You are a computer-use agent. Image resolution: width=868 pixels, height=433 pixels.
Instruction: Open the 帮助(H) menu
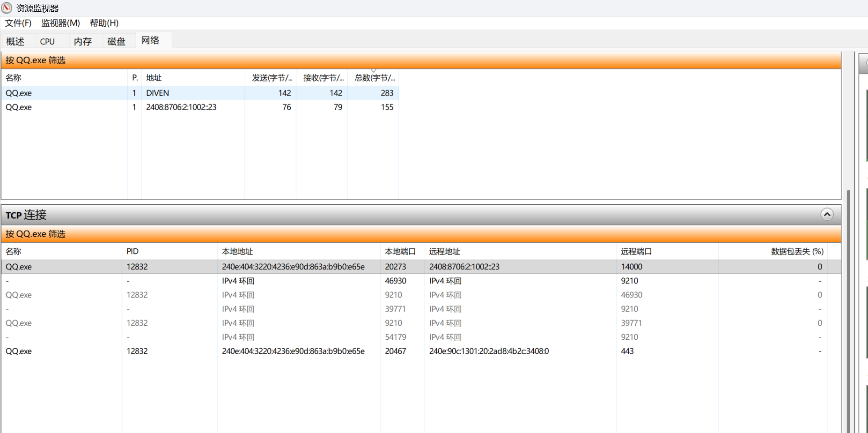click(x=104, y=23)
